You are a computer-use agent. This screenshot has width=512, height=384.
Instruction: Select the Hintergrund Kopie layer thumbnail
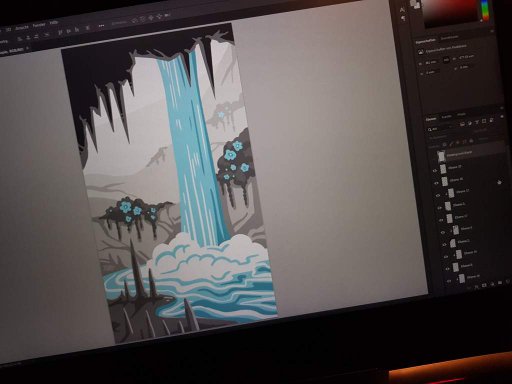441,156
